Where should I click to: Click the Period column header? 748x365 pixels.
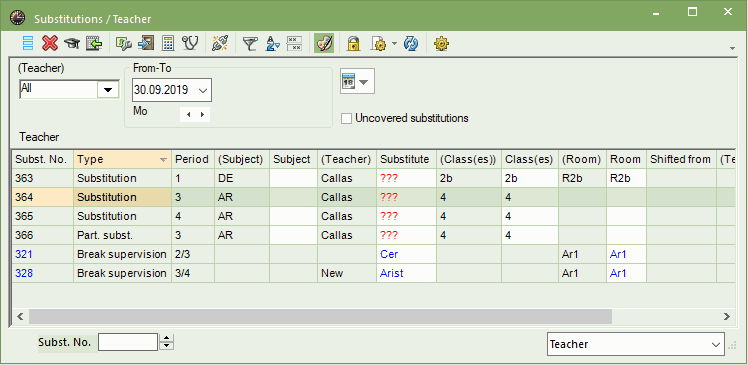click(x=193, y=159)
